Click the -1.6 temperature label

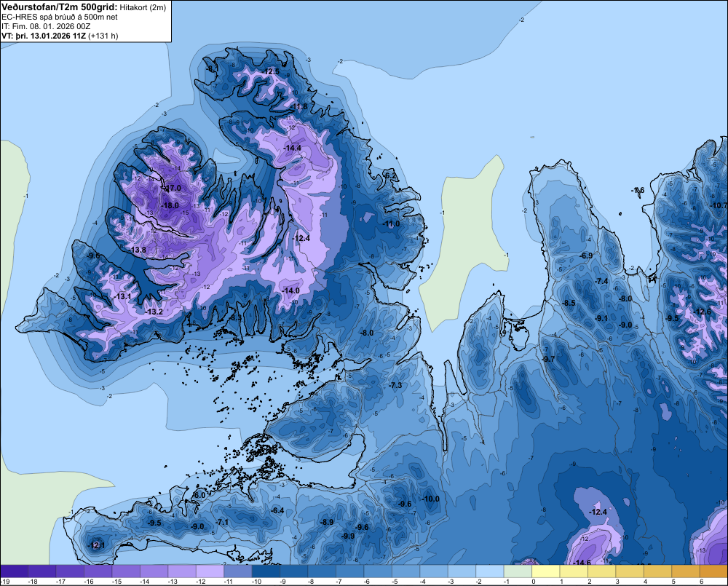click(638, 191)
